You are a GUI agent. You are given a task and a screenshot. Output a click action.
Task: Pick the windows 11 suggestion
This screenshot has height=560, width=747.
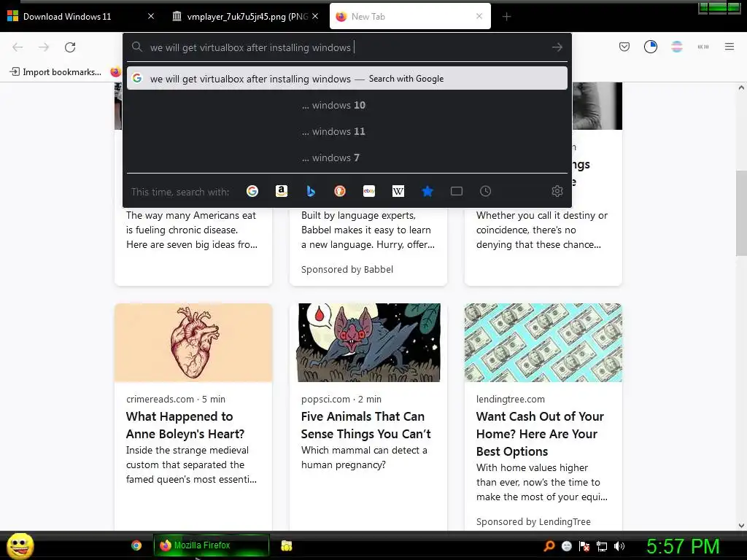click(347, 131)
